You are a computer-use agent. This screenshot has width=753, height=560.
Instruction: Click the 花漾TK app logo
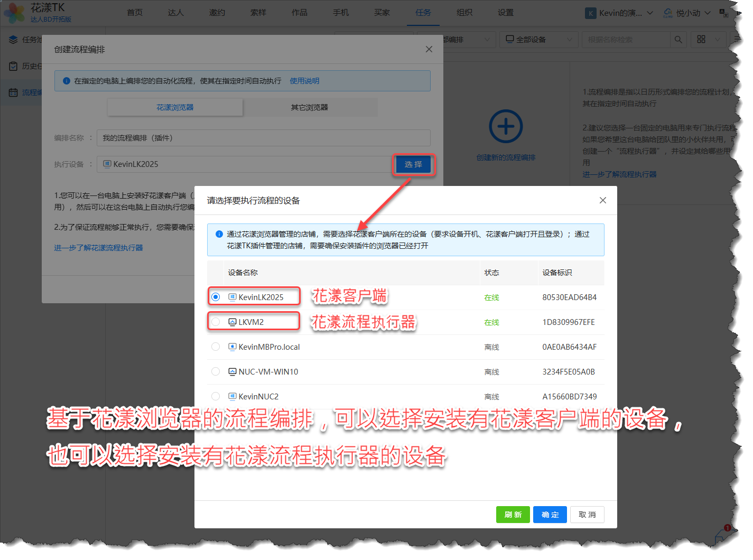14,12
